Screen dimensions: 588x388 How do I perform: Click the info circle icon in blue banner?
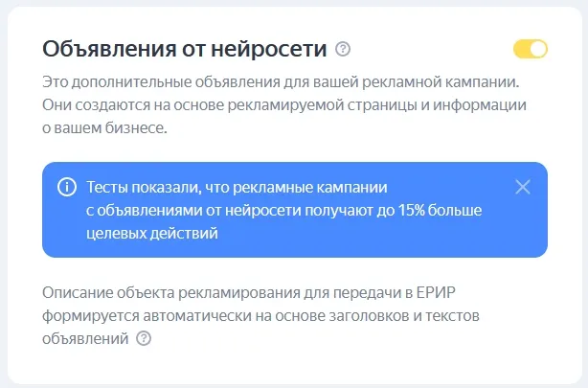coord(67,187)
